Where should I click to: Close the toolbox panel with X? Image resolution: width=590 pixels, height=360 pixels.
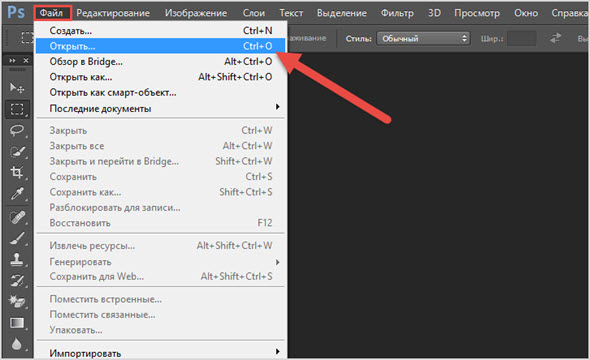coord(26,60)
